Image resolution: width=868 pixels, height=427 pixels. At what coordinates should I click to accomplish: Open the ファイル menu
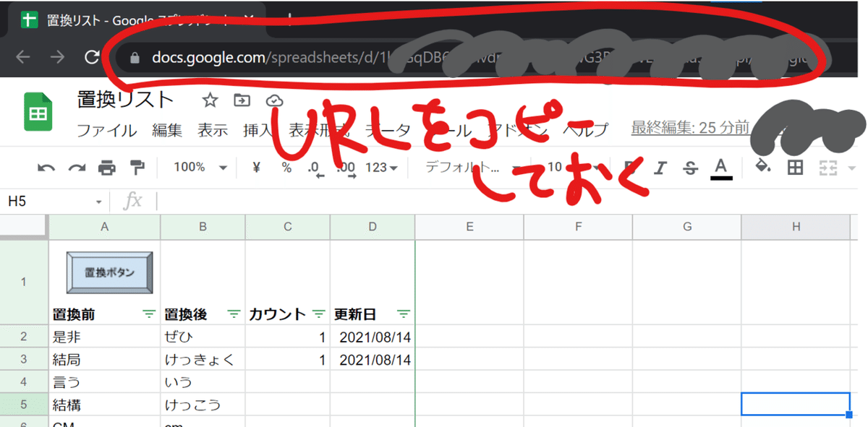point(108,131)
